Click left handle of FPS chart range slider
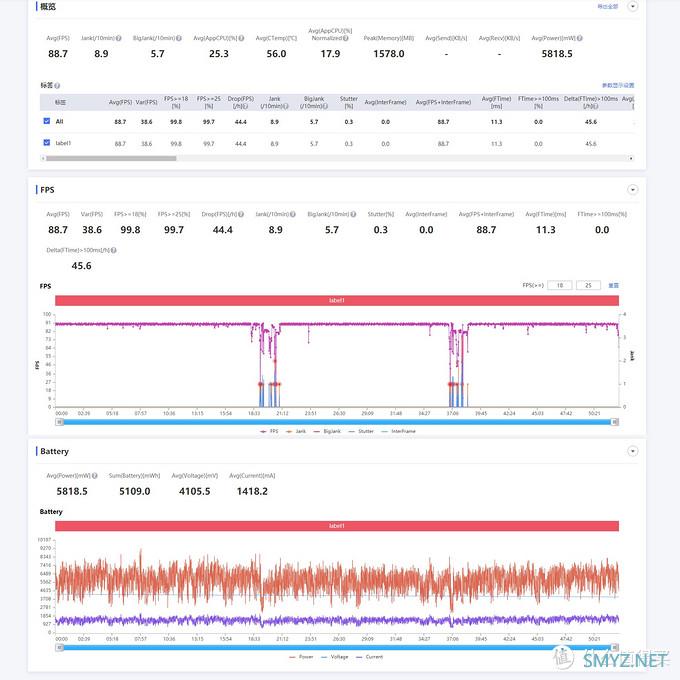 (60, 422)
